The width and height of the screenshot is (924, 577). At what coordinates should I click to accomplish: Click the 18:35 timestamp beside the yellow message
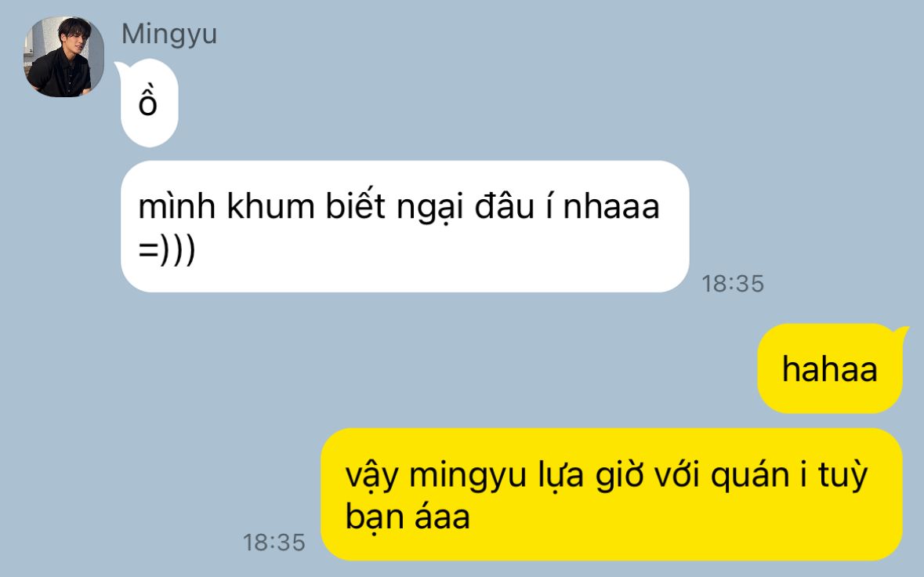coord(274,543)
